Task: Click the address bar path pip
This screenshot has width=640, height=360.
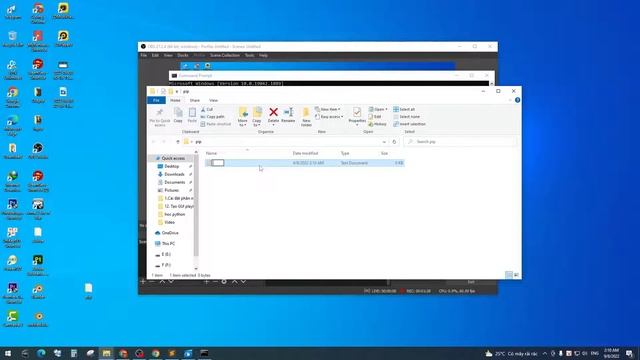Action: tap(198, 142)
